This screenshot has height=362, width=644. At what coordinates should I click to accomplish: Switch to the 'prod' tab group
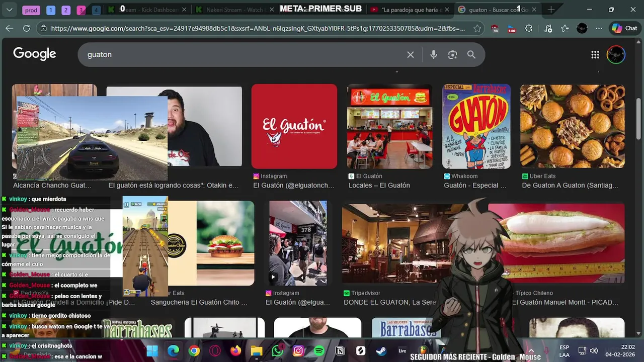[31, 10]
